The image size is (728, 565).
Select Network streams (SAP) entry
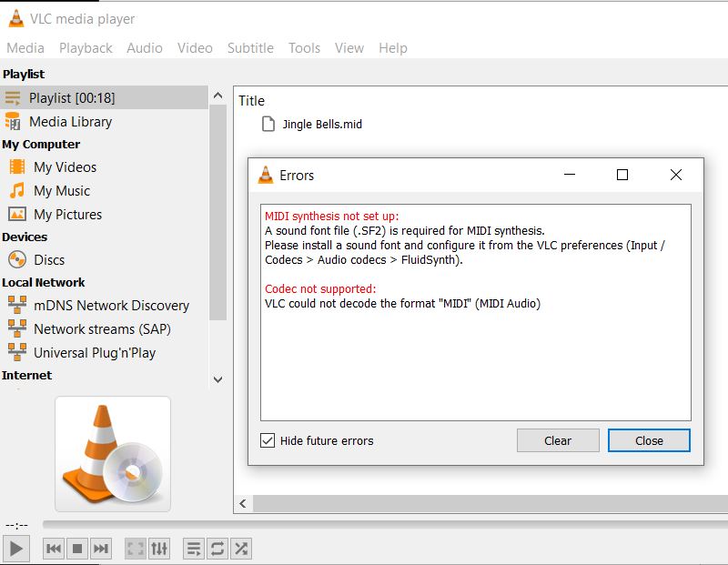pos(104,328)
